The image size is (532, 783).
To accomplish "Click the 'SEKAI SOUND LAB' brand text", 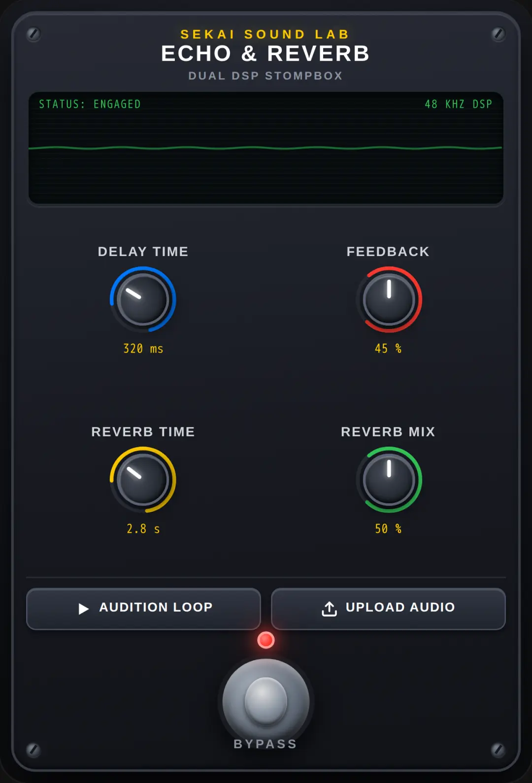I will [x=266, y=34].
